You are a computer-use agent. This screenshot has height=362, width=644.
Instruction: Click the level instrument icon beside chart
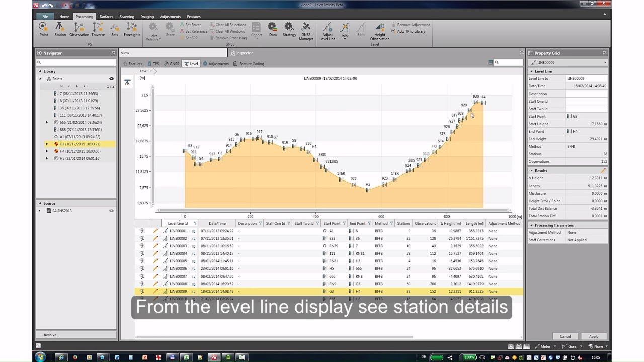click(127, 82)
